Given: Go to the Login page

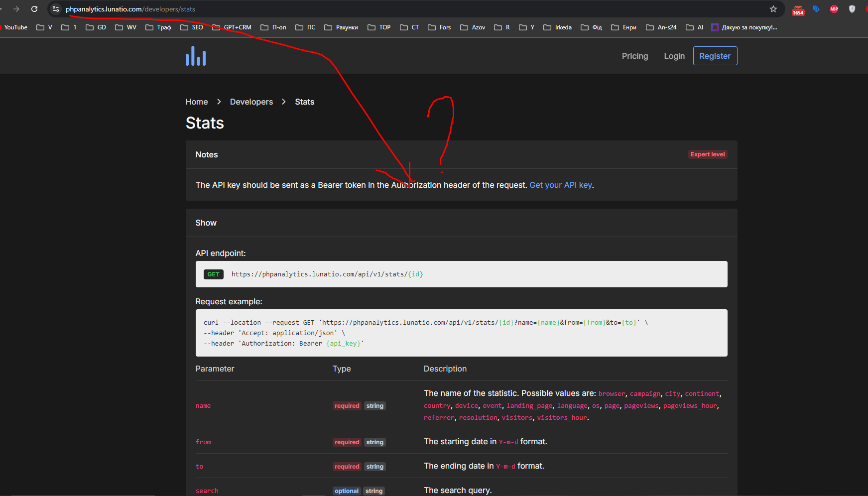Looking at the screenshot, I should click(674, 56).
